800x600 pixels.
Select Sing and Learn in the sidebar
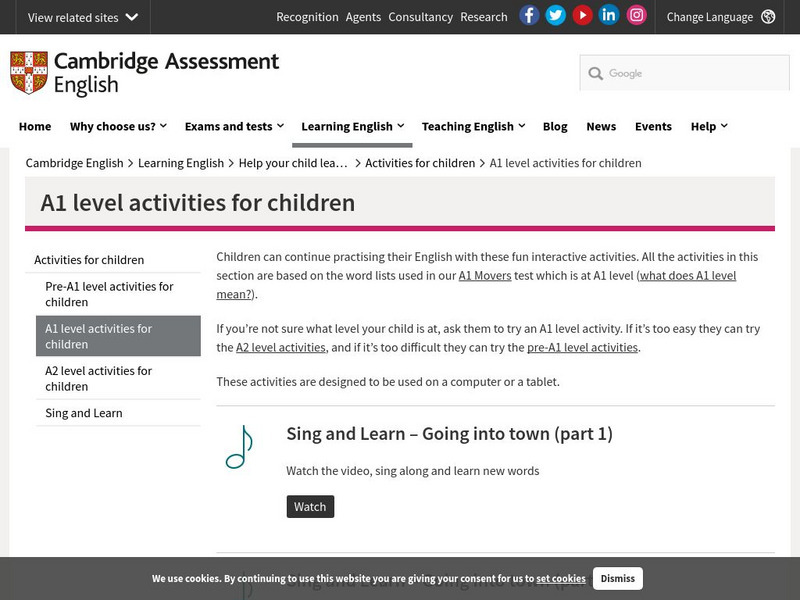(83, 413)
